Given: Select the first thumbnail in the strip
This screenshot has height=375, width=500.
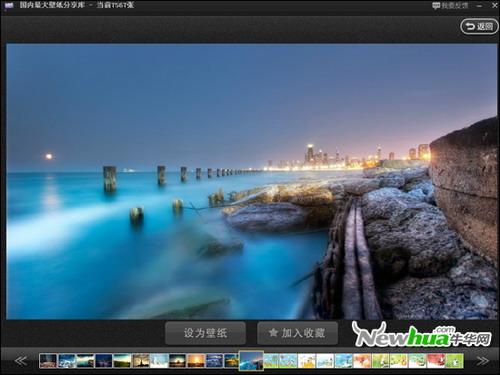Looking at the screenshot, I should (x=48, y=361).
